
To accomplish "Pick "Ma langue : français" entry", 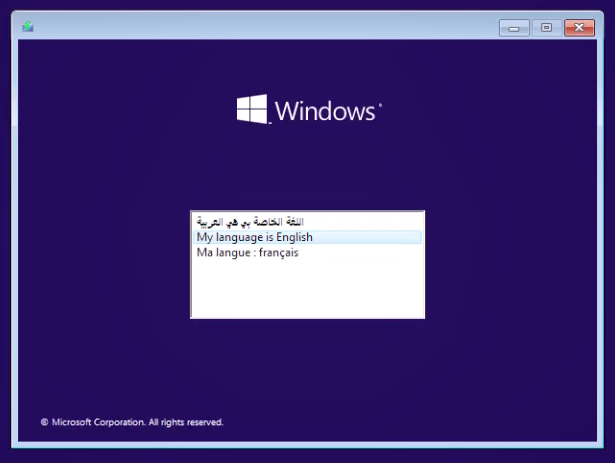I will (x=307, y=253).
